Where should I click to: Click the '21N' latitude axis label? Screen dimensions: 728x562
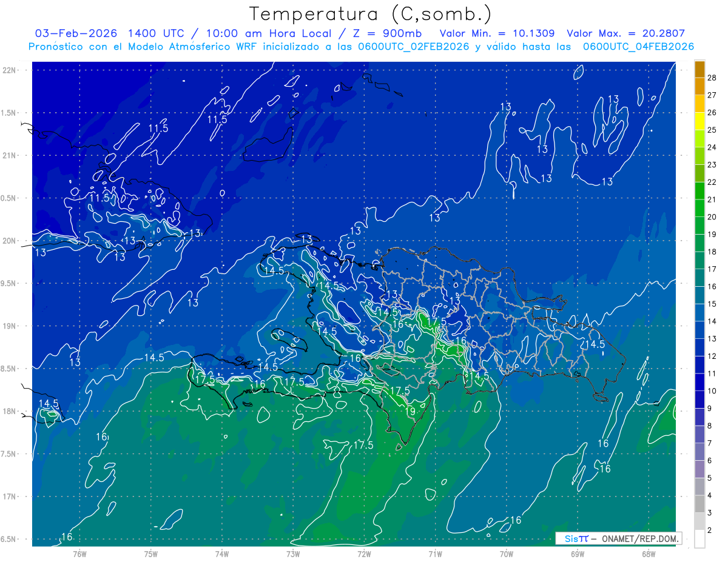(10, 155)
